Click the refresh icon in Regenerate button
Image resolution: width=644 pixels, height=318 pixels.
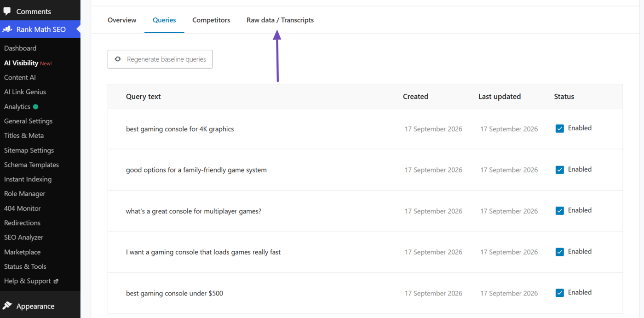coord(118,59)
